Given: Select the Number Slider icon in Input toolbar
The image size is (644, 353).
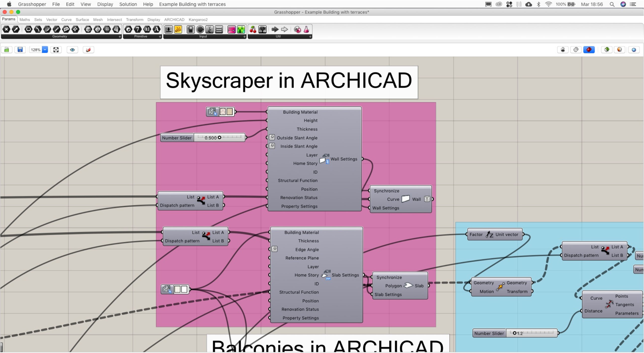Looking at the screenshot, I should point(169,30).
